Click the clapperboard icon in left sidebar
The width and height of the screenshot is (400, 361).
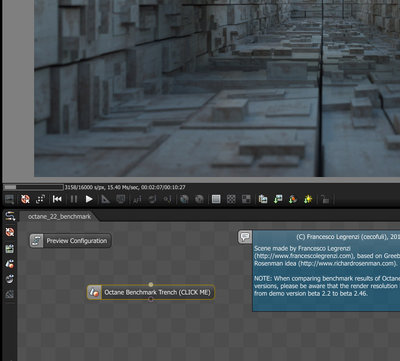(x=10, y=248)
